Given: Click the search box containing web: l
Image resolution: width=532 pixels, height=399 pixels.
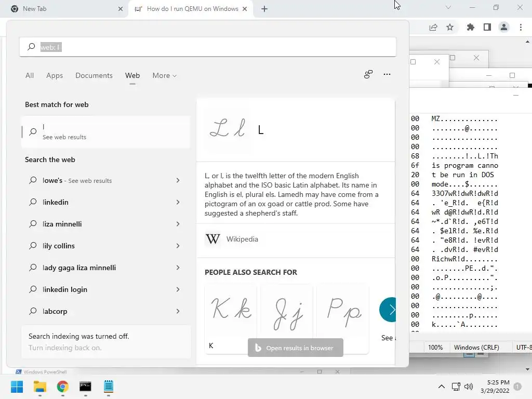Looking at the screenshot, I should tap(208, 47).
